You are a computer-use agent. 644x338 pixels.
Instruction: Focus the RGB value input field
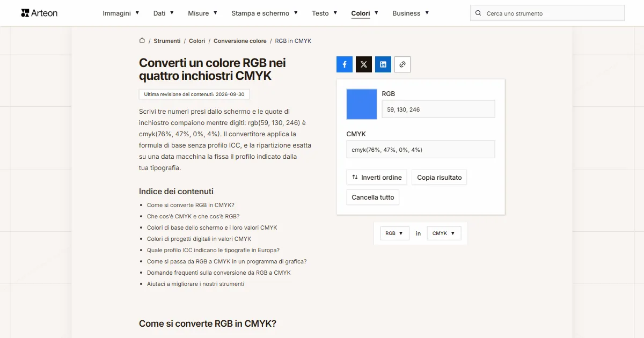point(438,109)
